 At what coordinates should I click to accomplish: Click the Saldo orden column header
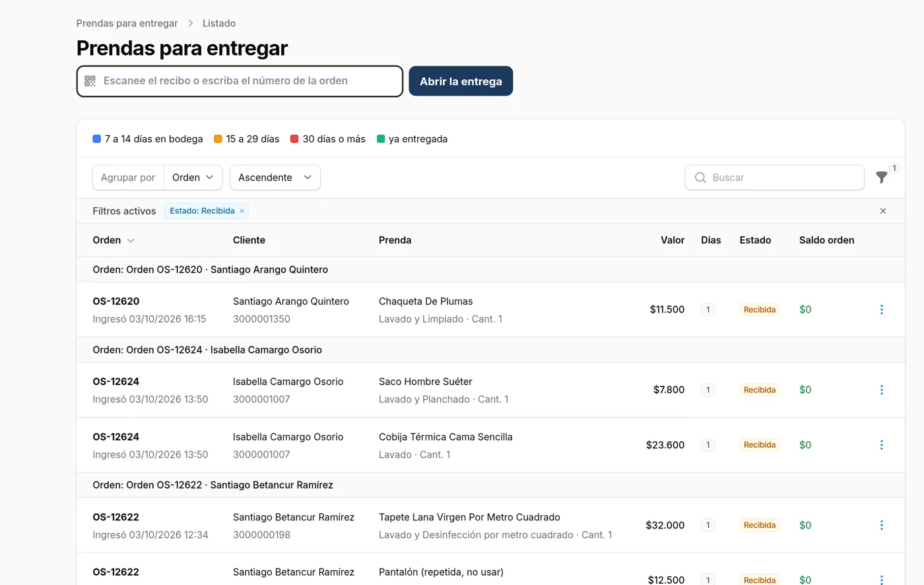[826, 240]
